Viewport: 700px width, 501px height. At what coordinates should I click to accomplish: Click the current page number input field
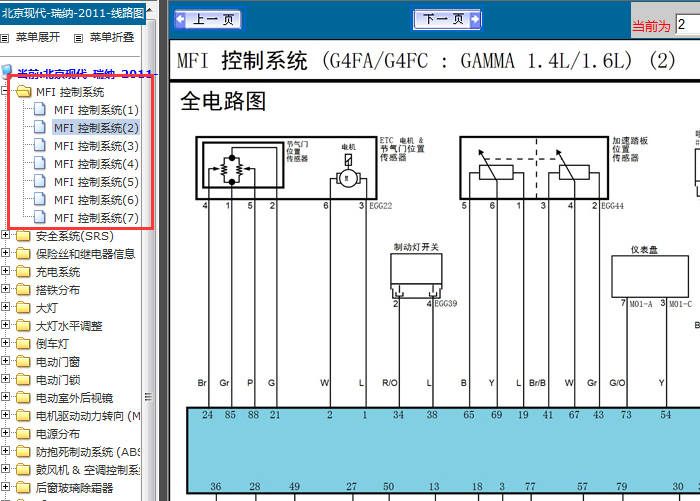point(688,24)
